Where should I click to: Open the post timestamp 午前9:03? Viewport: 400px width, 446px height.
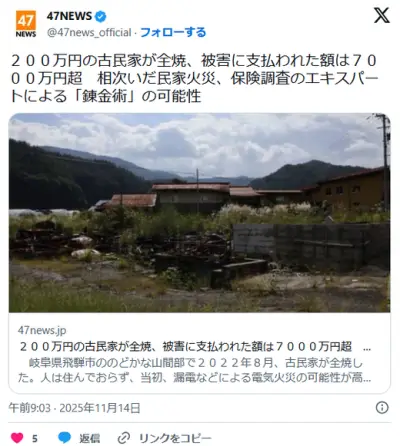click(30, 408)
